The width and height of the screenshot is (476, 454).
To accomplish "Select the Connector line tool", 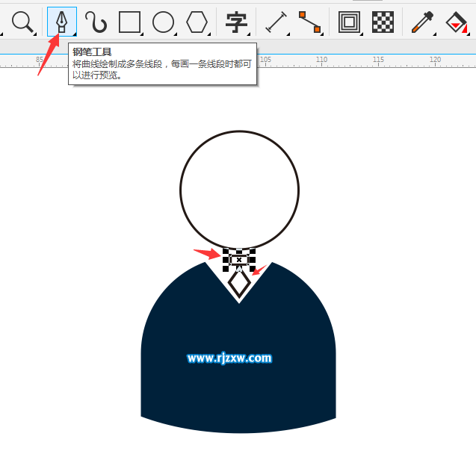I will click(x=309, y=22).
